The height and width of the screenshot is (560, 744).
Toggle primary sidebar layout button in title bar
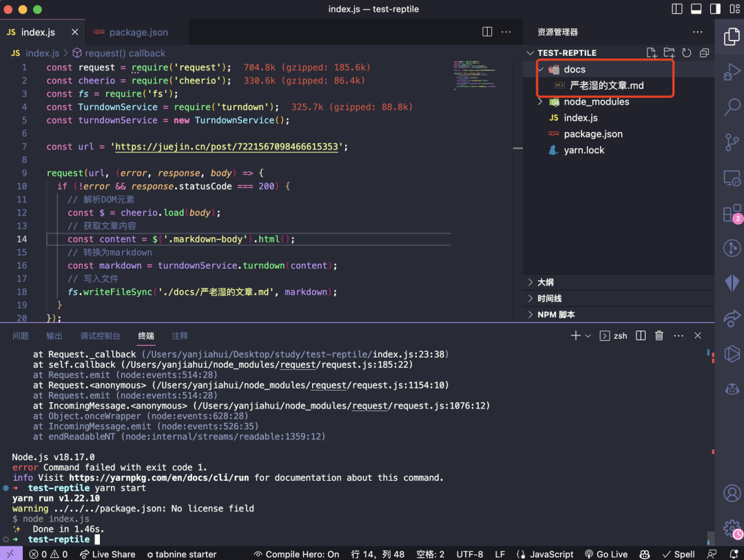(x=676, y=9)
